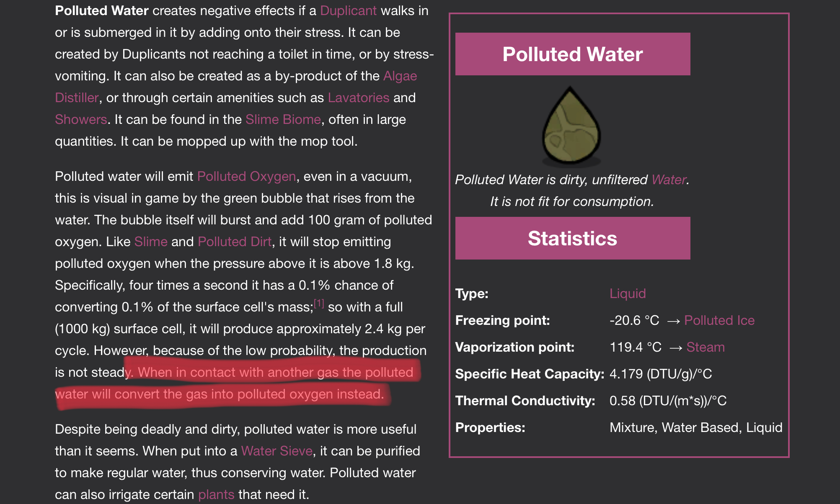Click the bold Polluted Water term in the intro
The width and height of the screenshot is (840, 504).
click(101, 11)
